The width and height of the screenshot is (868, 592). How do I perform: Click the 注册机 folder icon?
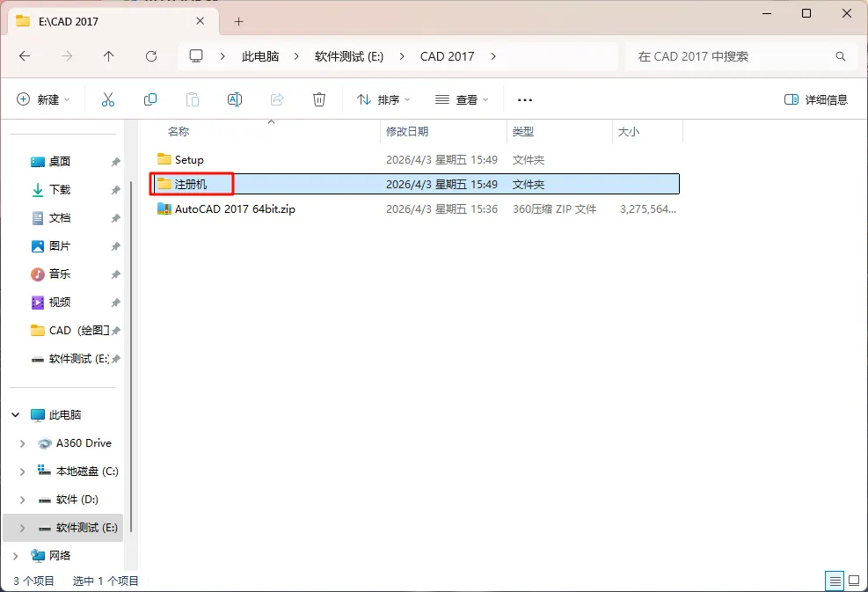point(164,184)
